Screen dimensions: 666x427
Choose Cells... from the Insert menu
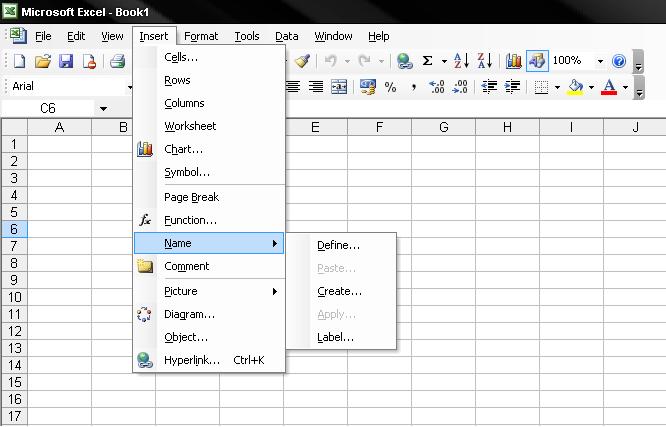pyautogui.click(x=209, y=57)
